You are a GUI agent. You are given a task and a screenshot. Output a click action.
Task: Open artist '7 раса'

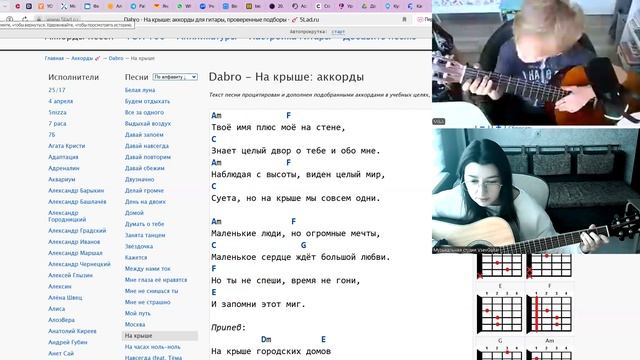pos(57,123)
